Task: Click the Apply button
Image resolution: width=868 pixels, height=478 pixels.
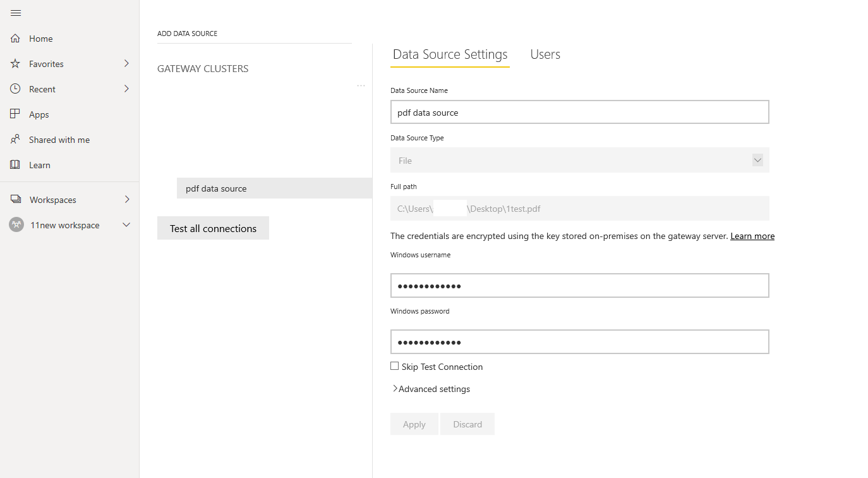Action: tap(414, 424)
